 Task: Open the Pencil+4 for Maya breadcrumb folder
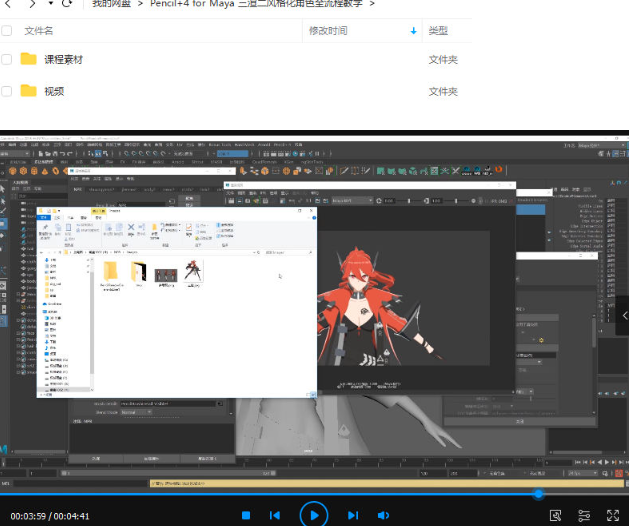[x=256, y=4]
